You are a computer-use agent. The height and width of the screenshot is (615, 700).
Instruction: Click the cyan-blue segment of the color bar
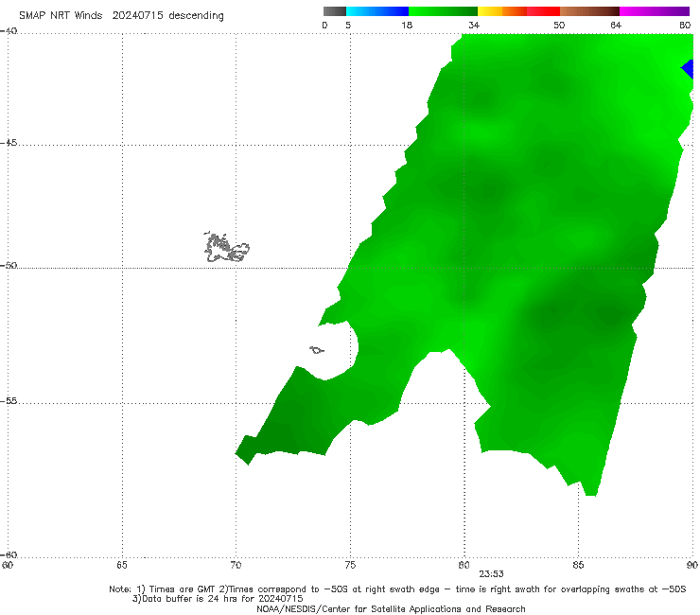pyautogui.click(x=377, y=11)
